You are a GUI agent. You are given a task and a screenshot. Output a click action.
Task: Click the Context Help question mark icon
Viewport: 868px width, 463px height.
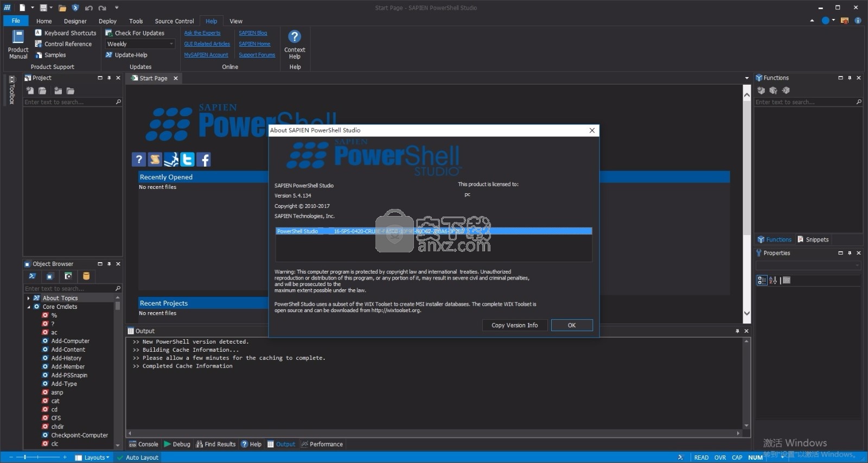[295, 36]
